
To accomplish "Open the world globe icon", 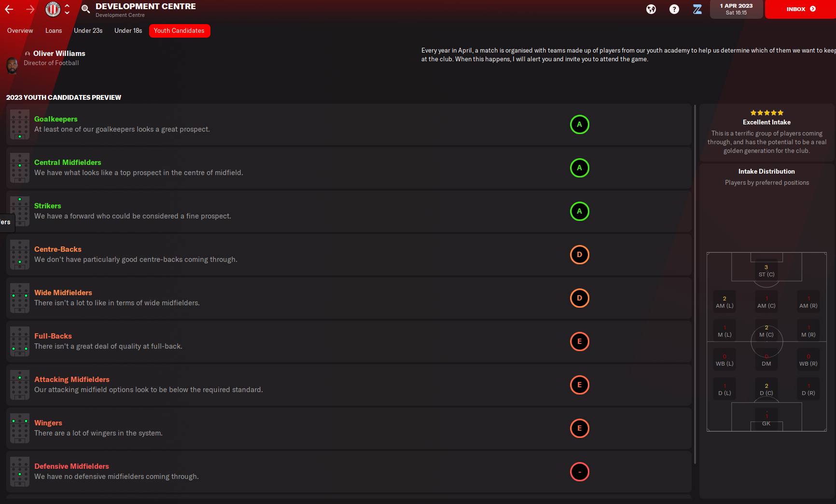I will [x=651, y=9].
